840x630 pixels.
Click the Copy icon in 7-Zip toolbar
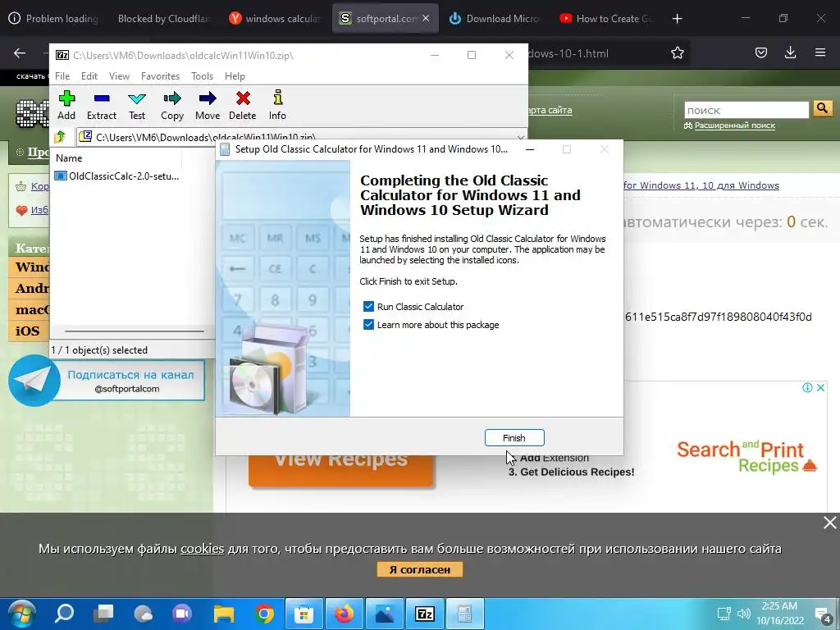point(172,106)
